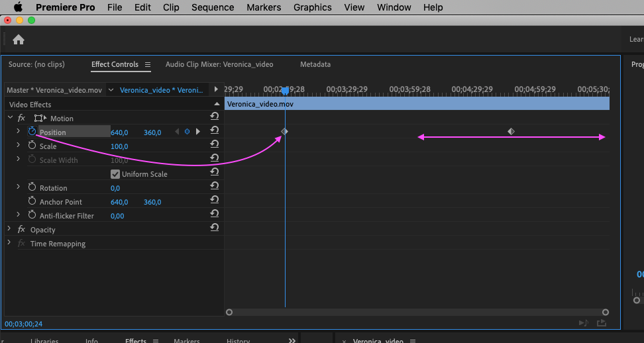Collapse the Motion effect properties
Viewport: 644px width, 343px height.
point(10,118)
